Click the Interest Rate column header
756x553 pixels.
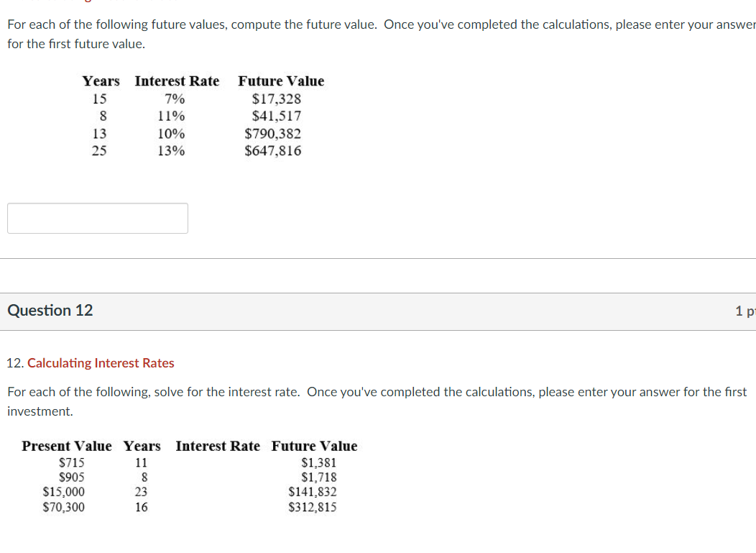click(x=217, y=446)
